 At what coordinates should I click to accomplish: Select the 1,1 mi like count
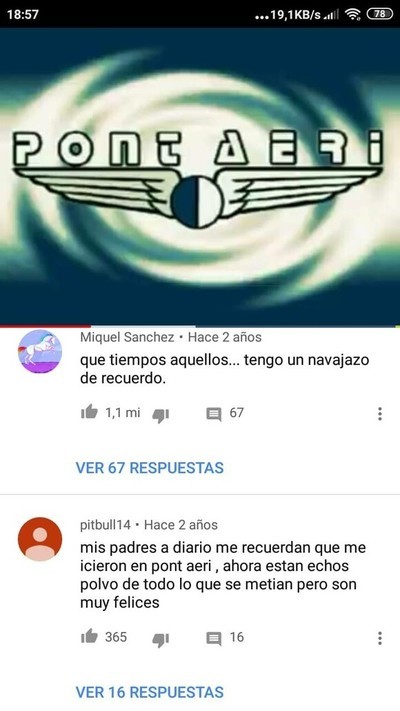(122, 413)
